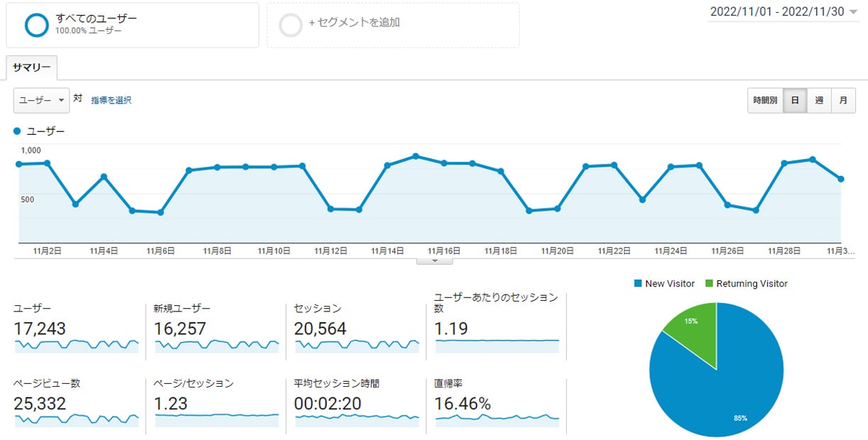Switch to 月 granularity view
The width and height of the screenshot is (868, 440).
[842, 100]
